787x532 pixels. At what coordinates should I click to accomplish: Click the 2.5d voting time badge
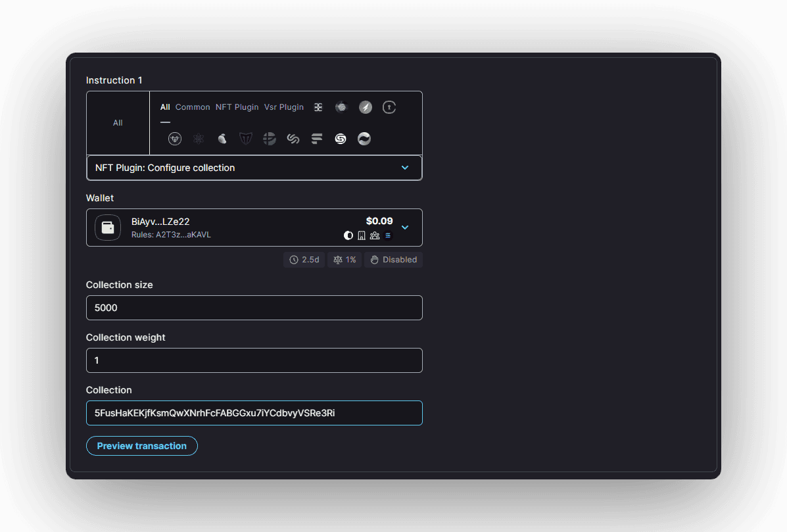click(304, 260)
